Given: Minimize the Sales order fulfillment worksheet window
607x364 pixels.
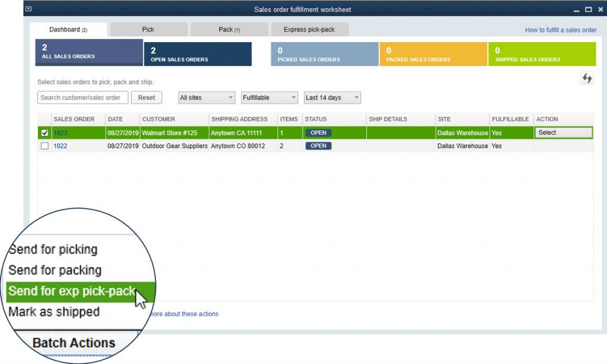Looking at the screenshot, I should pos(576,9).
